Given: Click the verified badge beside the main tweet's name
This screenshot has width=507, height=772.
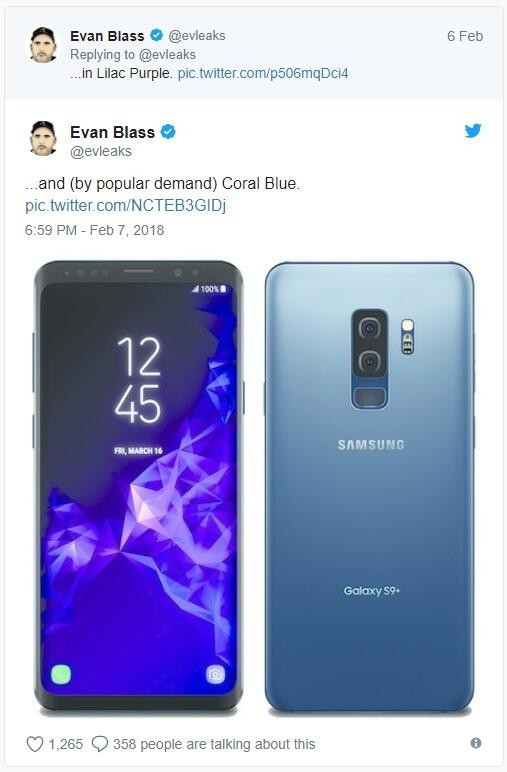Looking at the screenshot, I should pos(168,132).
